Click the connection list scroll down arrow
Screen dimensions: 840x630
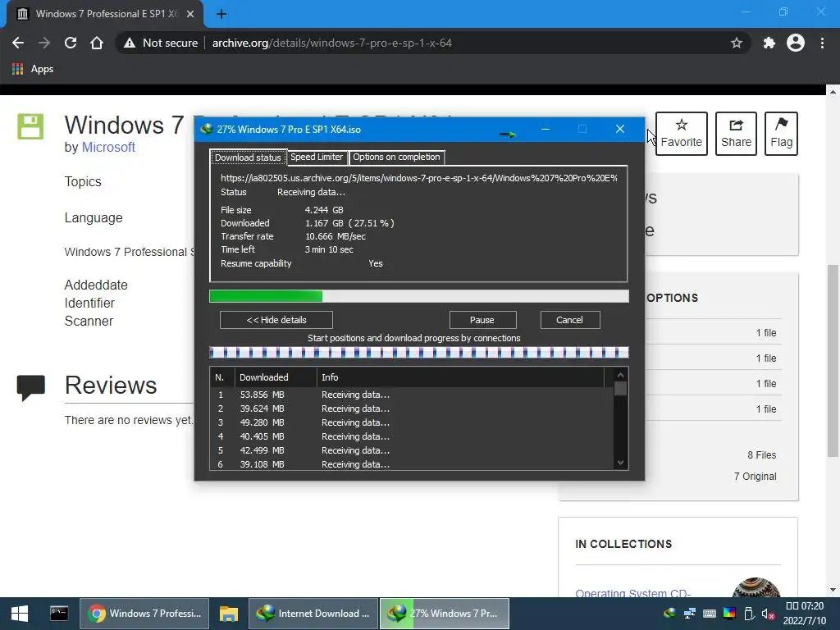pos(620,463)
